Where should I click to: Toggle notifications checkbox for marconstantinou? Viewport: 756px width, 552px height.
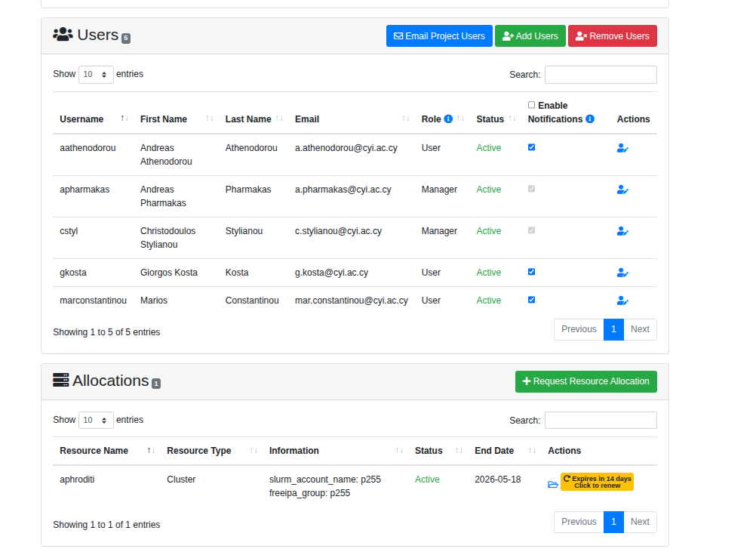pyautogui.click(x=531, y=300)
